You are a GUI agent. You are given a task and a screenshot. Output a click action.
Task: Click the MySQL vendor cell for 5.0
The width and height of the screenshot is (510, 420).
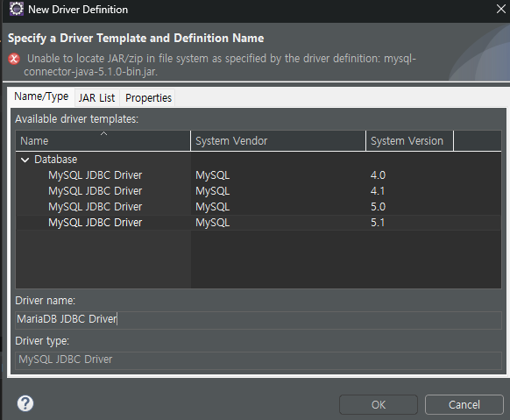click(x=212, y=207)
